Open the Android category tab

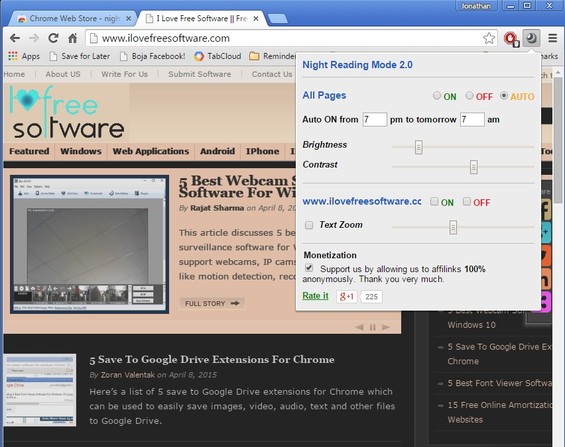pos(217,151)
